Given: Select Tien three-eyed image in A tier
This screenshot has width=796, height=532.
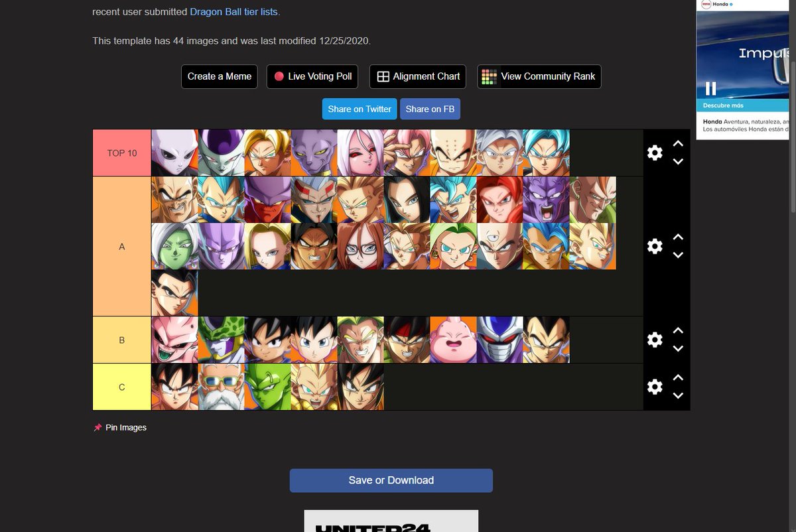Looking at the screenshot, I should click(x=500, y=246).
